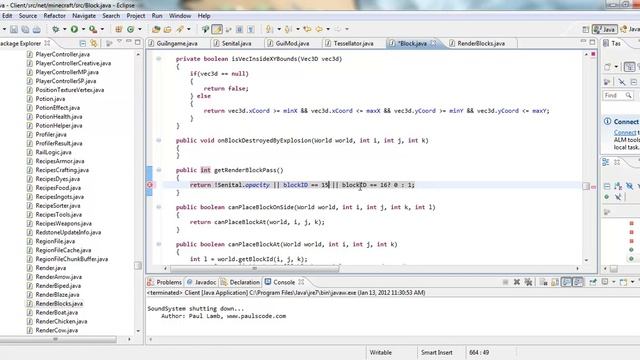Run the program with green play icon
Viewport: 640px width, 360px height.
pos(74,29)
